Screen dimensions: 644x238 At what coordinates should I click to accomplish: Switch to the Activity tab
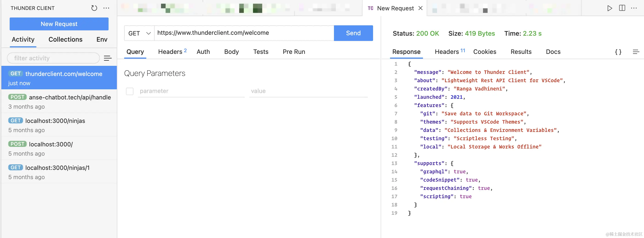[23, 40]
